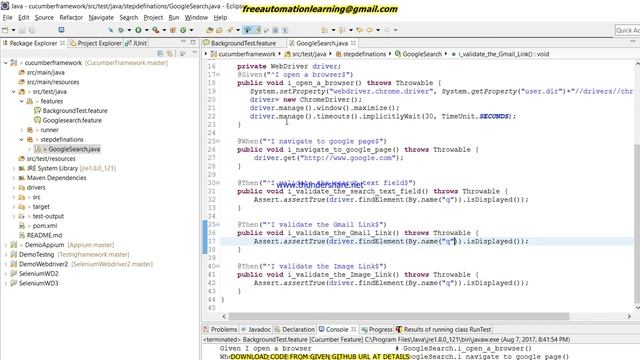Click the New Java Package icon

173,30
